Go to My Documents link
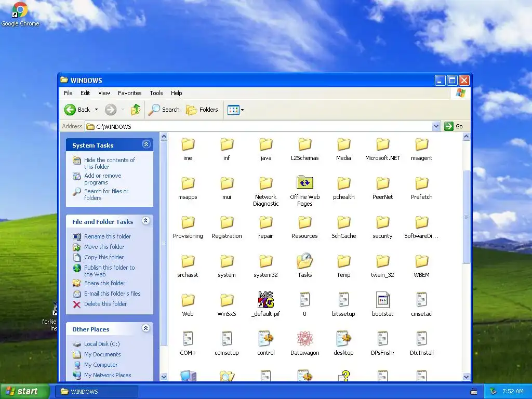The height and width of the screenshot is (399, 532). click(102, 354)
